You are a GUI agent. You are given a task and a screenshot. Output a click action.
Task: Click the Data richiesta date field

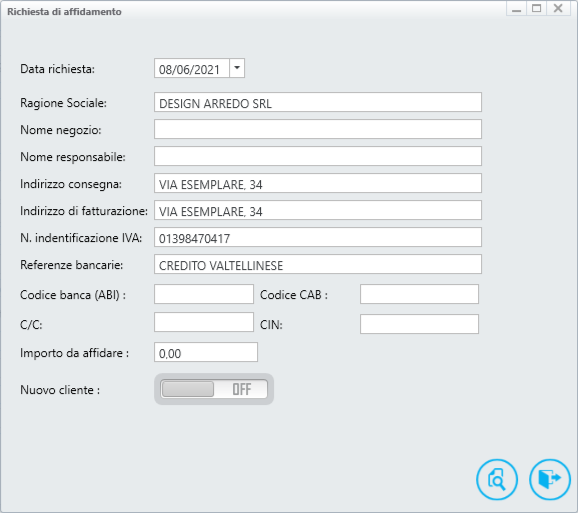point(192,68)
